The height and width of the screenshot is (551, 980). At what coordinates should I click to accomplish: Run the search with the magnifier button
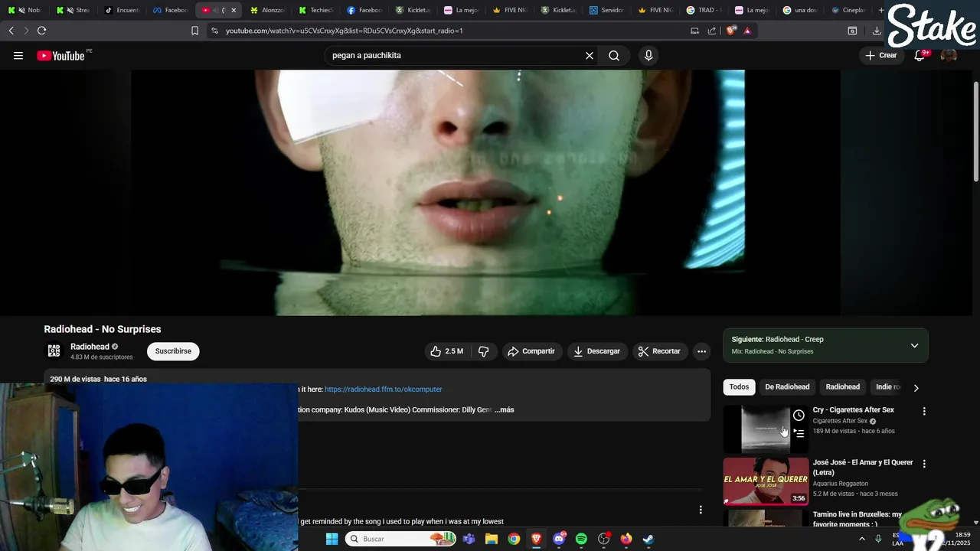coord(614,55)
